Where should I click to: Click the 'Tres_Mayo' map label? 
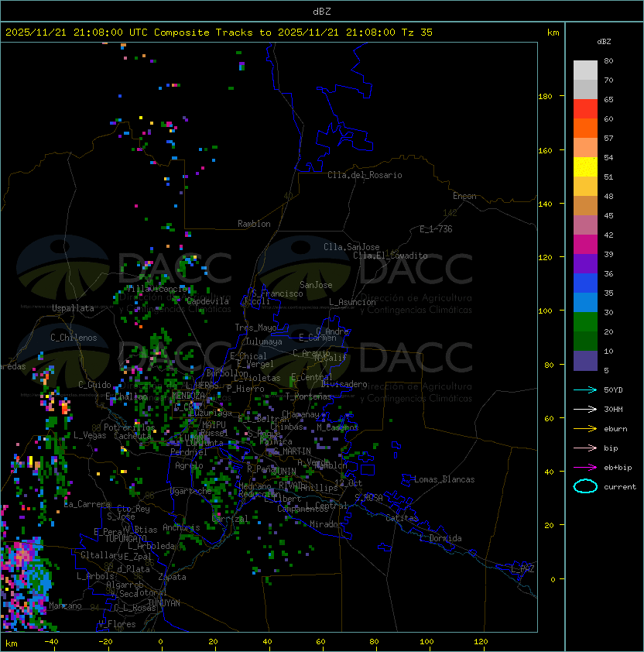click(255, 328)
